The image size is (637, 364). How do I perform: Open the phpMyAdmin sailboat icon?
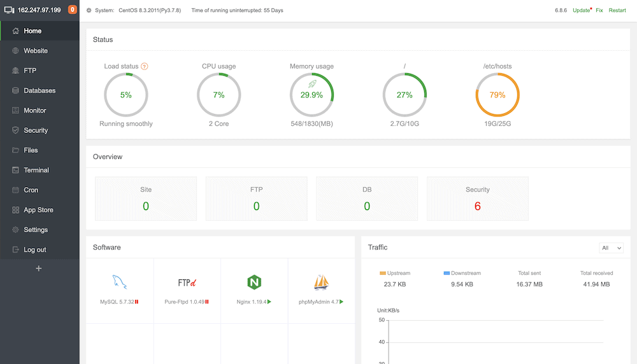321,282
